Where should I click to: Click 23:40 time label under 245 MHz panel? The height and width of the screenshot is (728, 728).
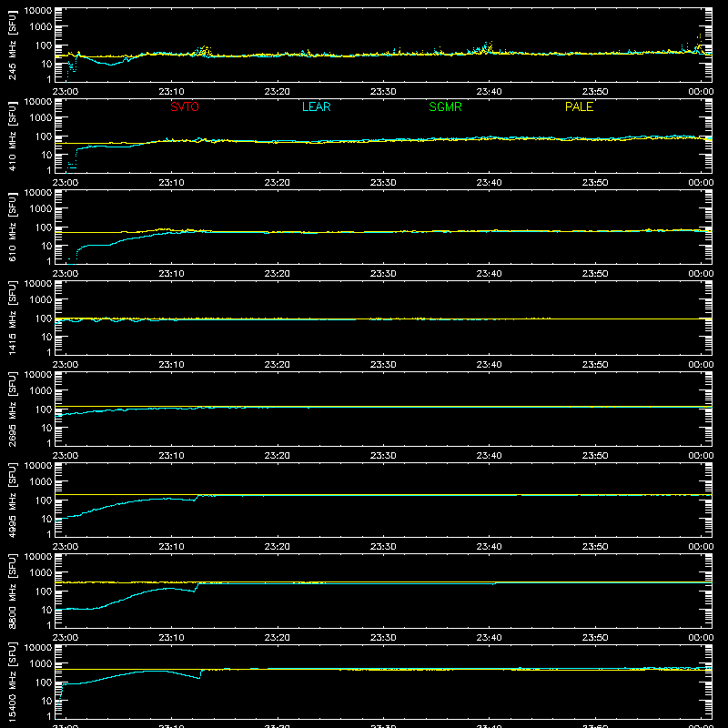click(x=489, y=92)
